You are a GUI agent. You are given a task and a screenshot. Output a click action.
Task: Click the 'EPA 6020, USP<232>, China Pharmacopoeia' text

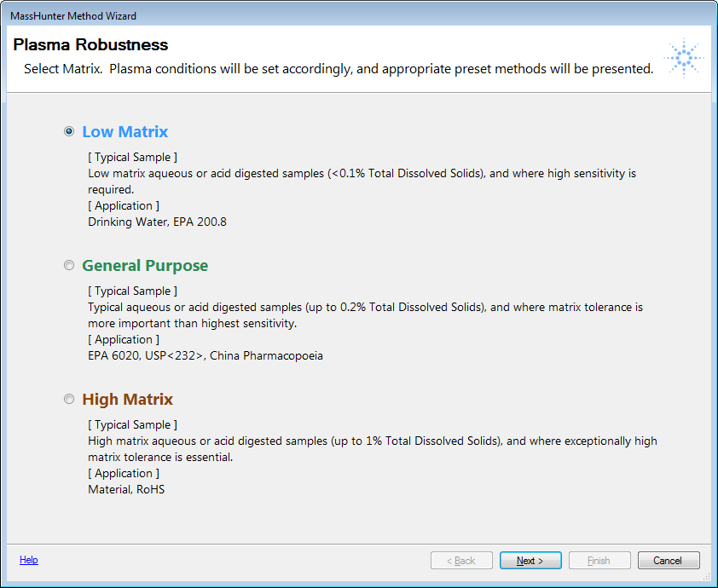pyautogui.click(x=206, y=355)
